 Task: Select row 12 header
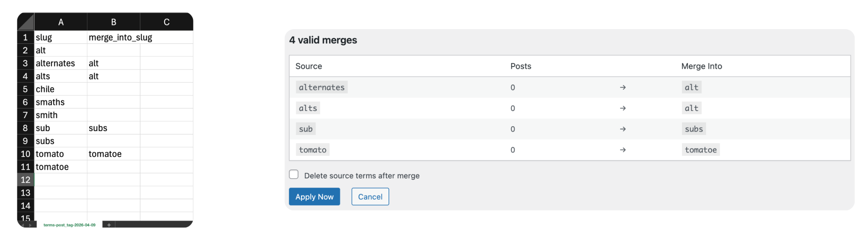(x=25, y=180)
